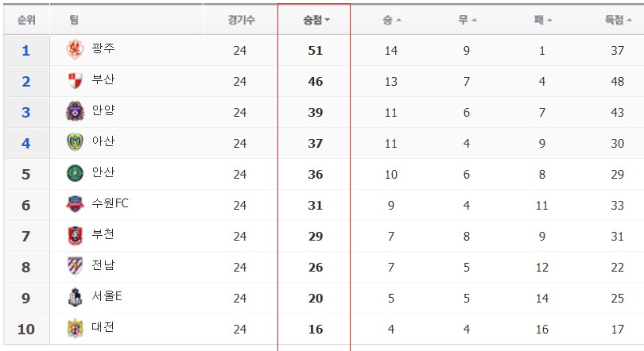Click the 수원FC team crest
This screenshot has height=351, width=644.
pos(76,204)
